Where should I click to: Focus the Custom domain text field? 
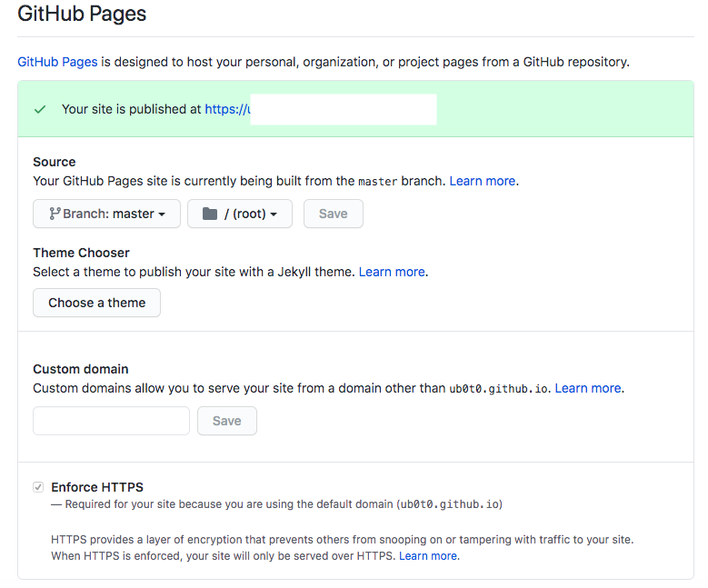coord(111,421)
